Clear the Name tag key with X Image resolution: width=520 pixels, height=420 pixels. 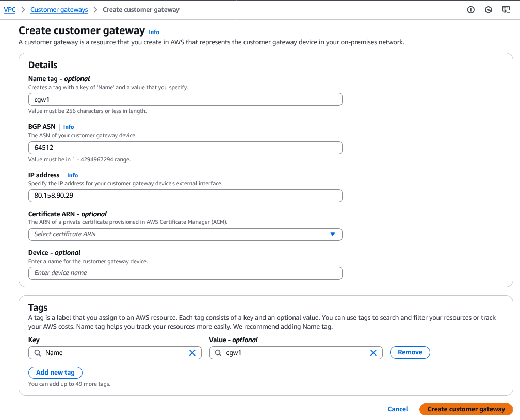click(192, 353)
